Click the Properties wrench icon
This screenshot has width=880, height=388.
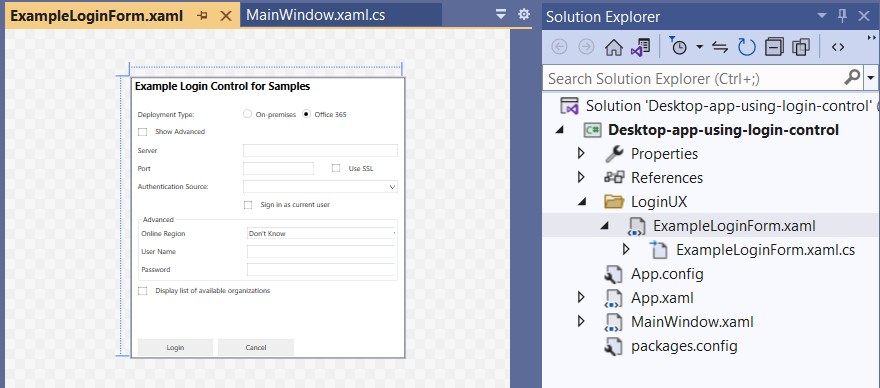(x=614, y=153)
